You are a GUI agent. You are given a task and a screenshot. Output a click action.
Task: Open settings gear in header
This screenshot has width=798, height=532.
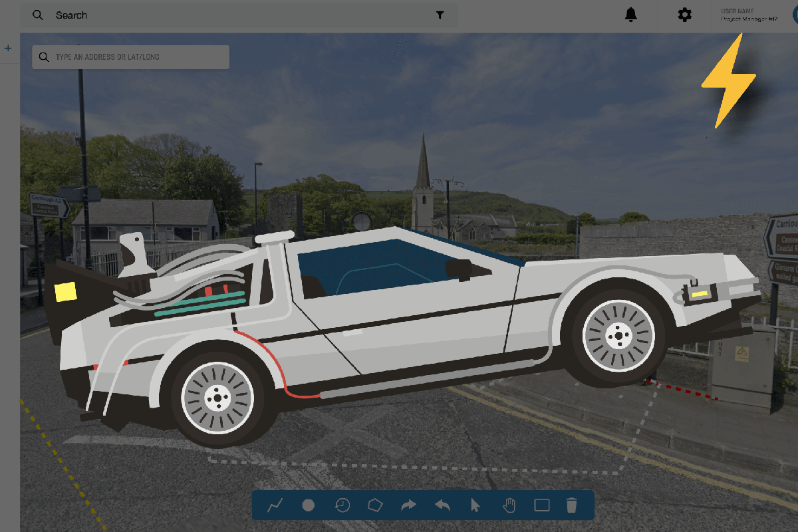684,15
